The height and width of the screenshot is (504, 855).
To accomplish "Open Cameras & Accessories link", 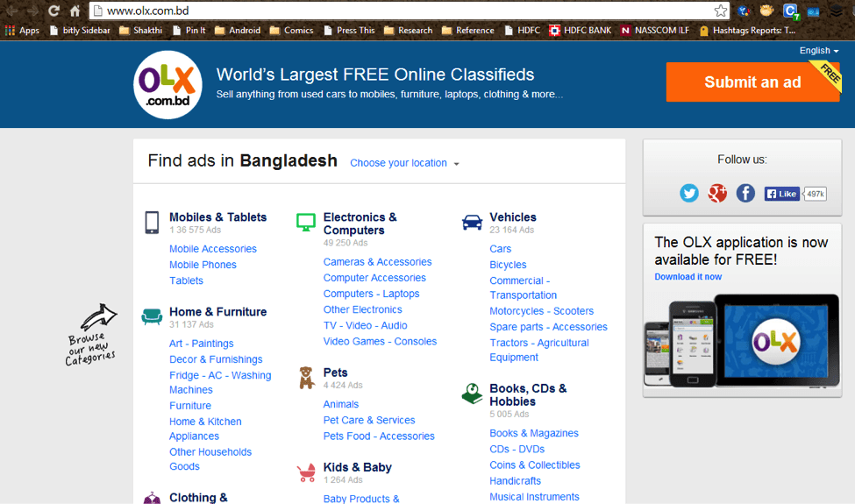I will pos(377,262).
